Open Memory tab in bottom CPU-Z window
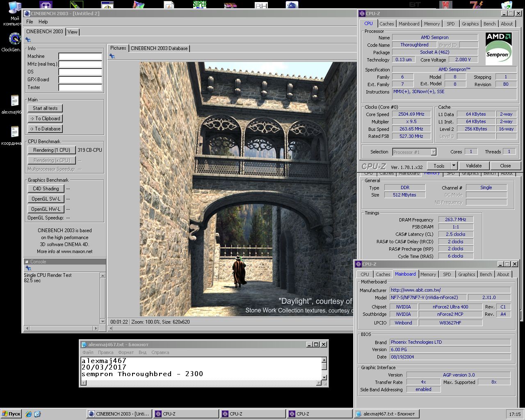 click(428, 274)
